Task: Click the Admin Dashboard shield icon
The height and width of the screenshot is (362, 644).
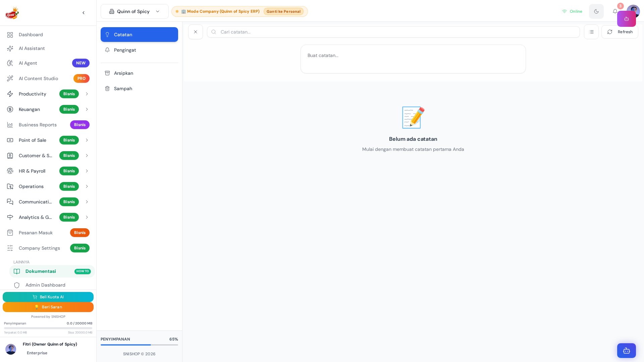Action: pyautogui.click(x=17, y=285)
